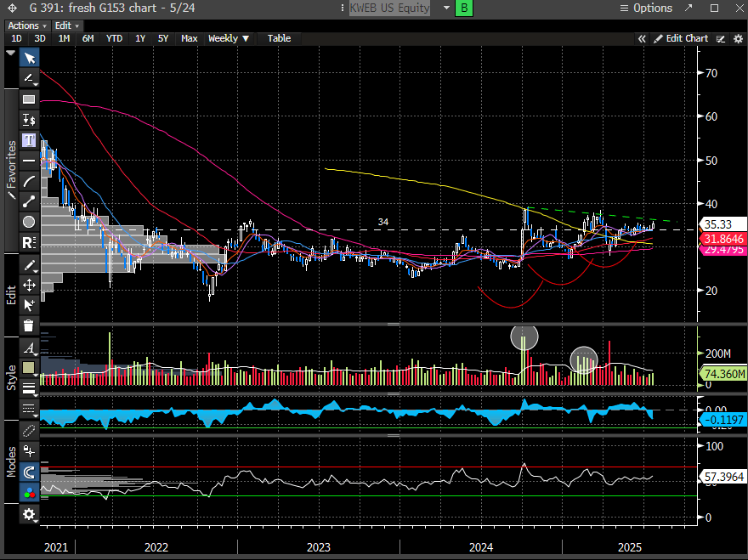Toggle the RGB color circles mode
Image resolution: width=748 pixels, height=560 pixels.
coord(29,492)
